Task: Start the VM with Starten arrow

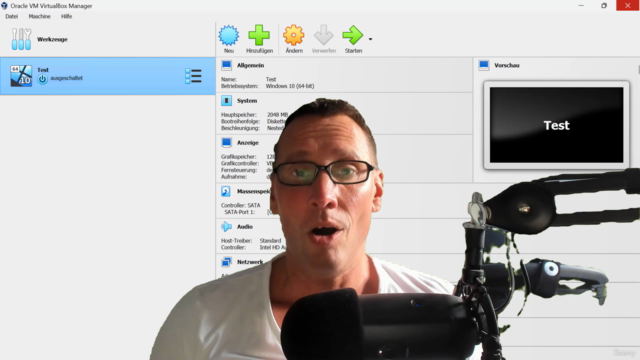Action: (x=353, y=35)
